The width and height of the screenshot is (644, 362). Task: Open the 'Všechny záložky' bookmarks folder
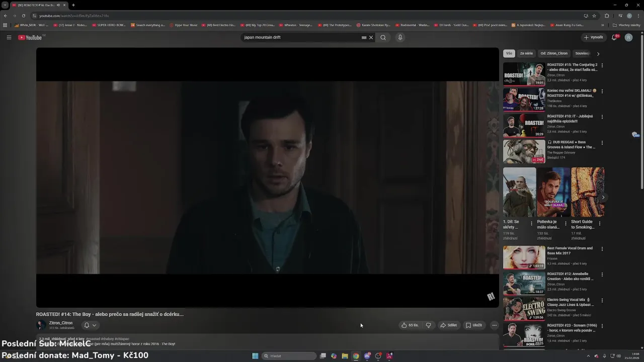coord(627,25)
